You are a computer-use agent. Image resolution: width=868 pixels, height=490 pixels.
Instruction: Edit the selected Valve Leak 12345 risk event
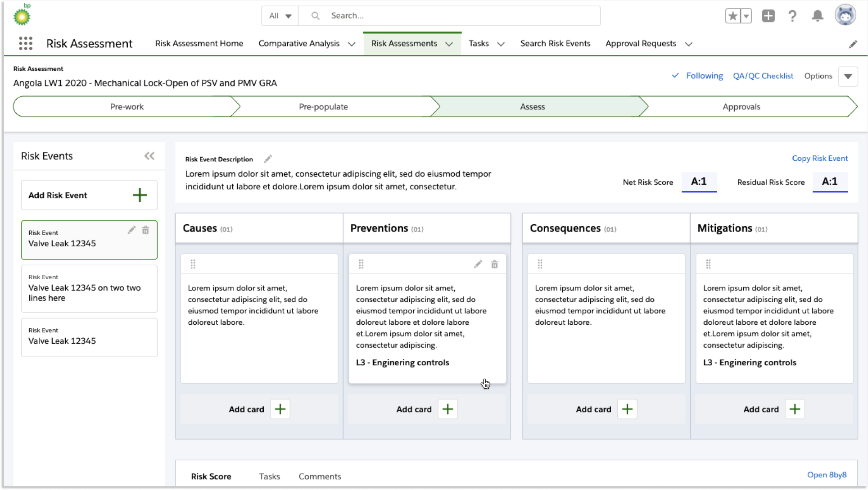131,230
